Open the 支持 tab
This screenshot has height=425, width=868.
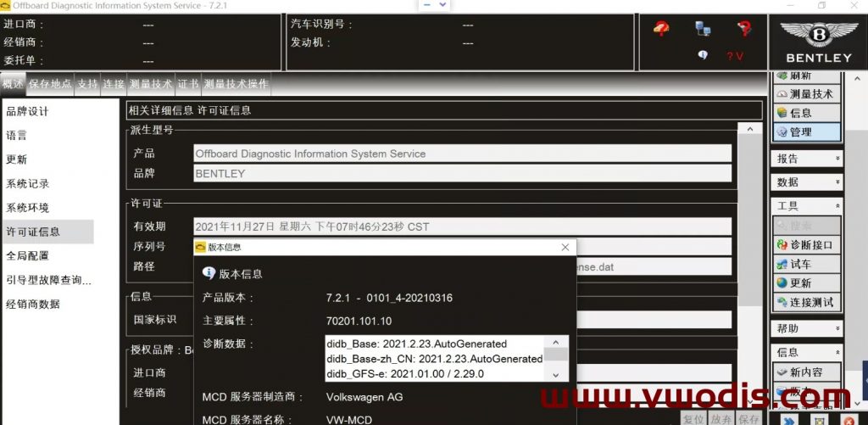coord(87,84)
